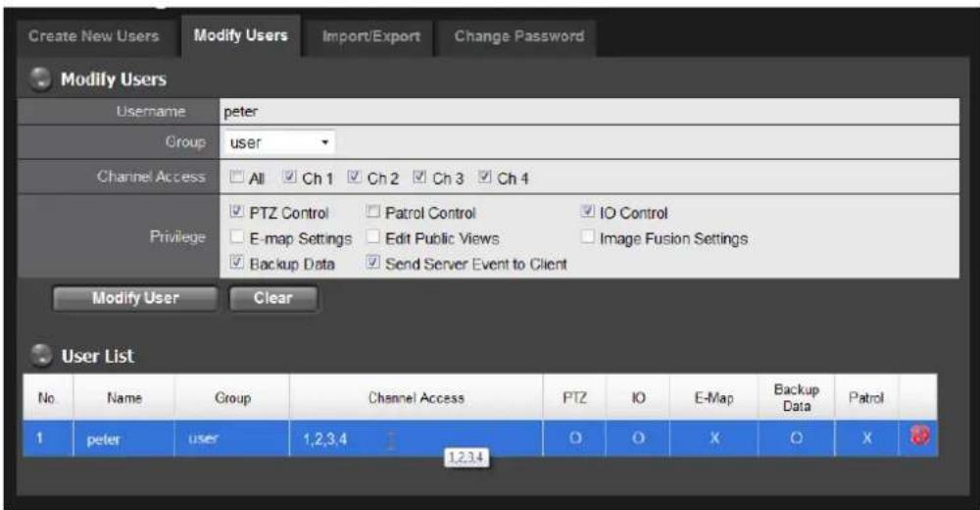Disable the IO Control privilege
The width and height of the screenshot is (980, 510).
click(587, 212)
